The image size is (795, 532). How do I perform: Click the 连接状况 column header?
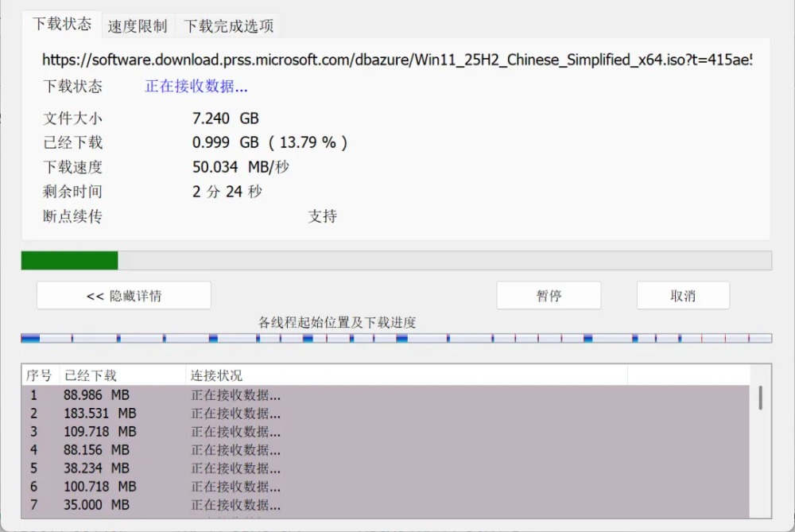click(216, 375)
